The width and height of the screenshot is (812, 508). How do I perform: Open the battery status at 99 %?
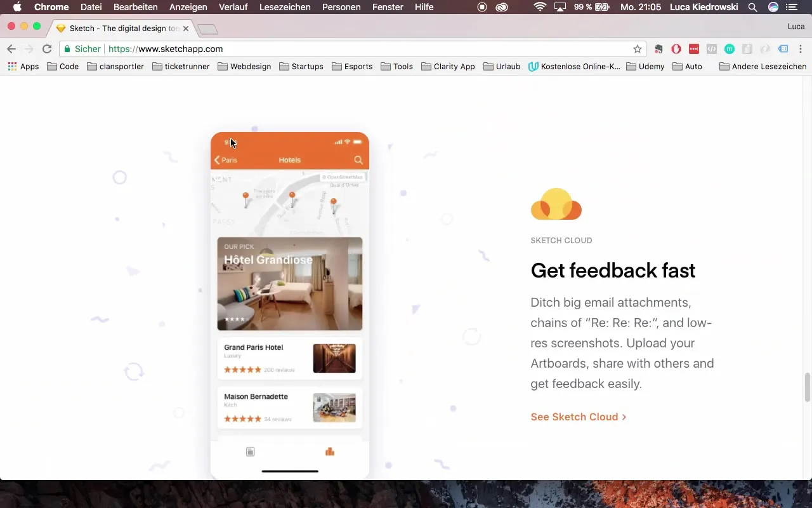(592, 7)
